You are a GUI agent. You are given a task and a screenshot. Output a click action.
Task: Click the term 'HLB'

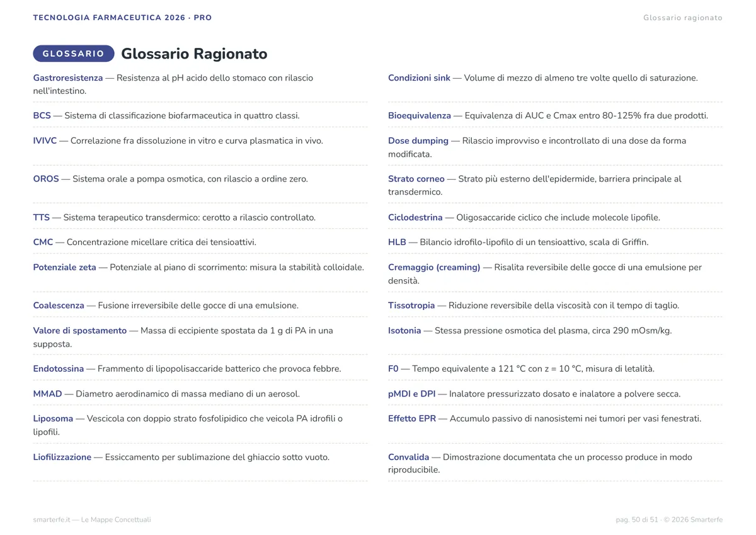click(x=397, y=242)
